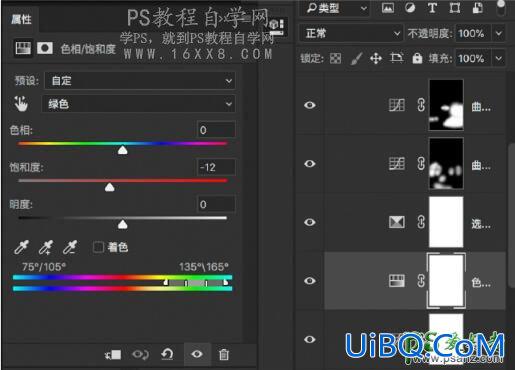
Task: Open the opacity dropdown arrow
Action: coord(499,33)
